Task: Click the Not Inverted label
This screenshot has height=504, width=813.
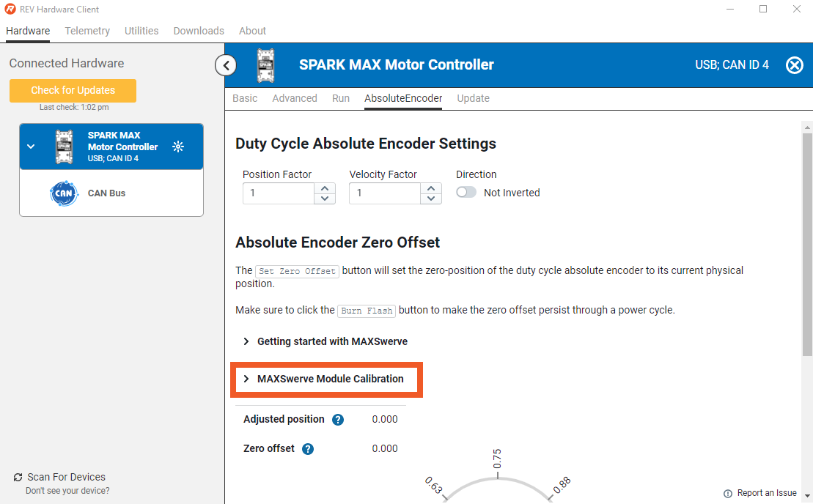Action: coord(512,193)
